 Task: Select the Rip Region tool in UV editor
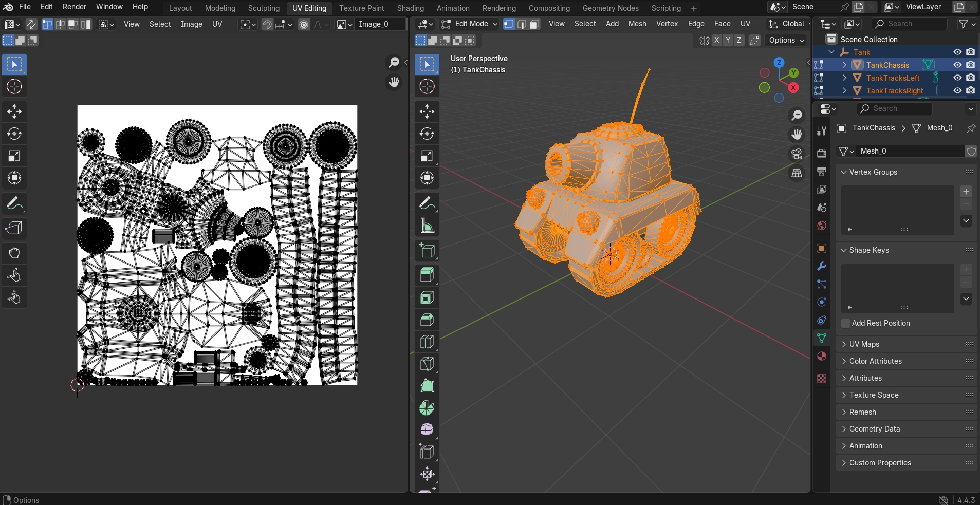pos(14,228)
